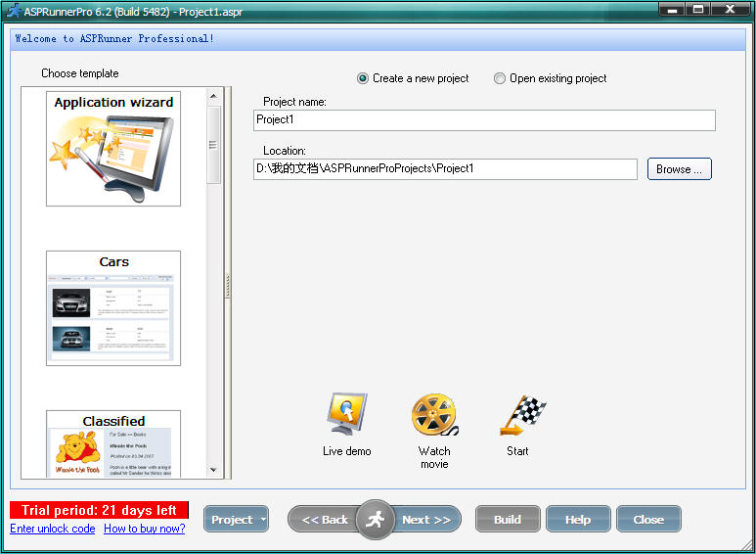Click the Project name input field
756x554 pixels.
484,120
